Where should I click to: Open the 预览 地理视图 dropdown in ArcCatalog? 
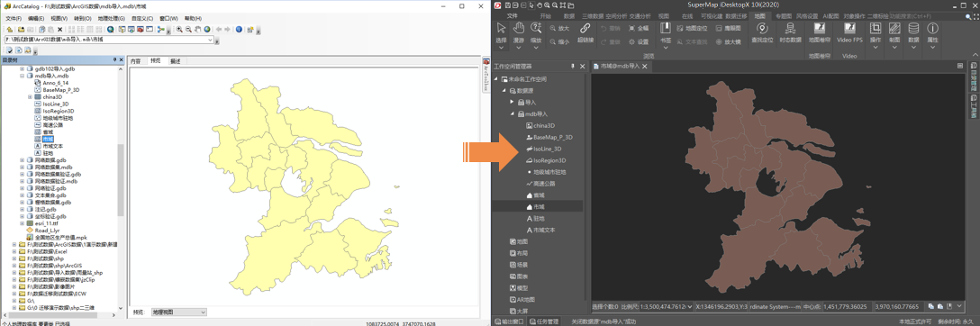point(203,312)
